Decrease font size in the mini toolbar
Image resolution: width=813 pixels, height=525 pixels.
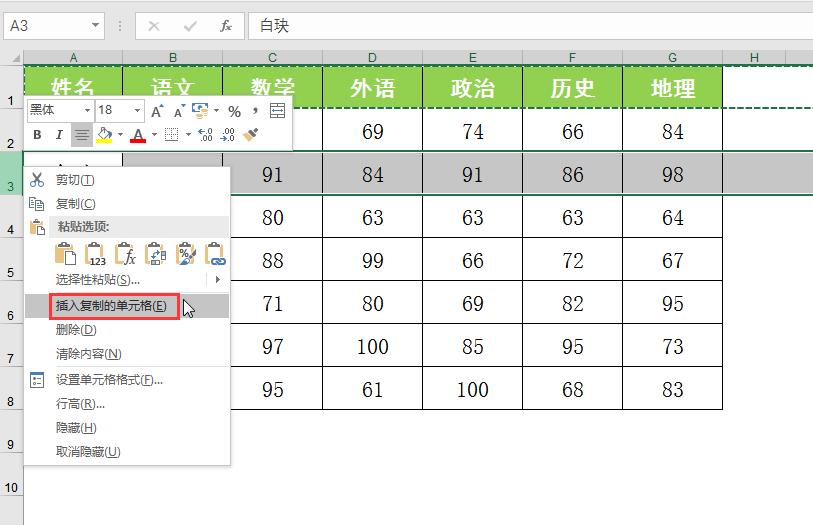(179, 111)
